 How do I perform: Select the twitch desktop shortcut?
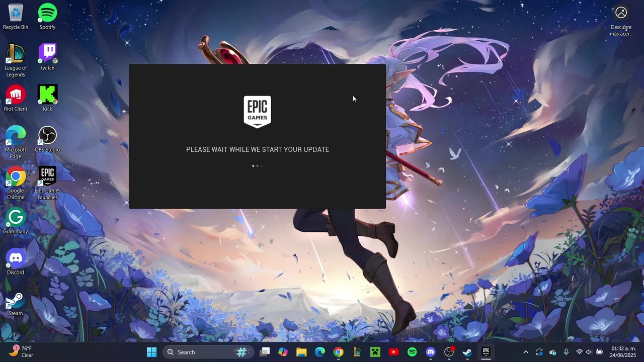(x=47, y=57)
